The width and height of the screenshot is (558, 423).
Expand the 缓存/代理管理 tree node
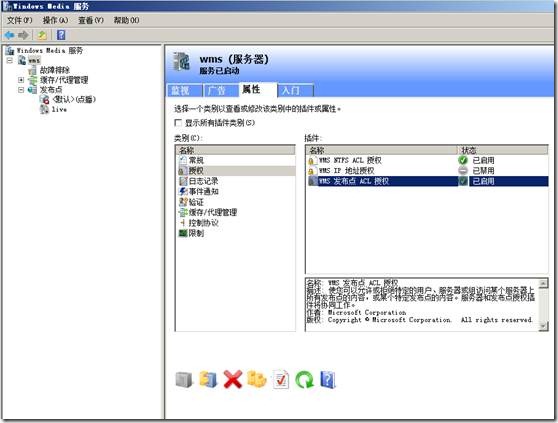(21, 80)
